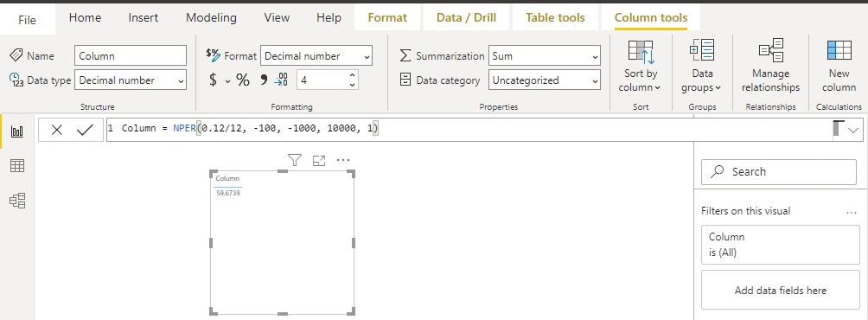Switch to Data / Drill tab
The image size is (868, 320).
[x=465, y=17]
